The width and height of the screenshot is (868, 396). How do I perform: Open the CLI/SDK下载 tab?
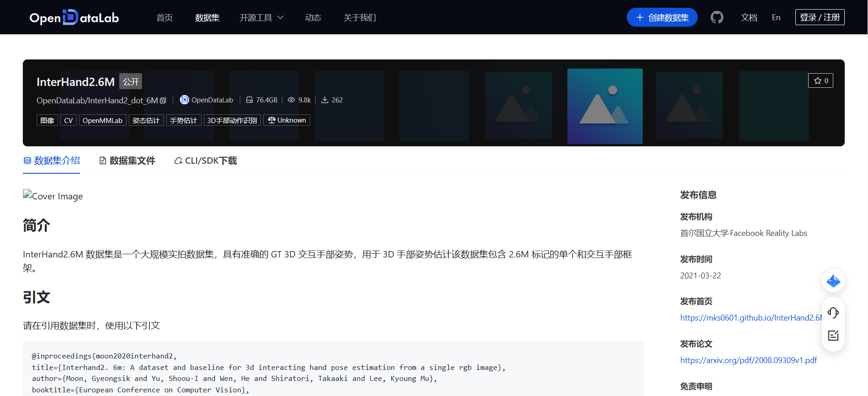206,161
